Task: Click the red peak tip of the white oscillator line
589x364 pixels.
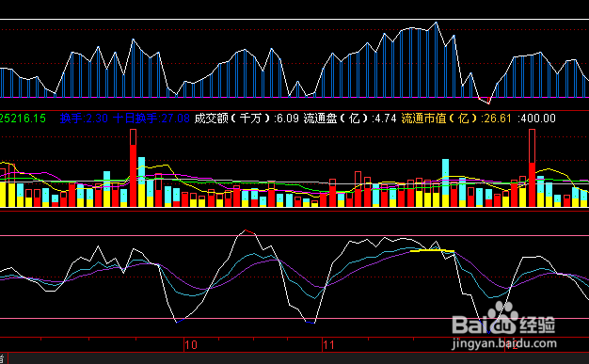Action: click(x=248, y=231)
